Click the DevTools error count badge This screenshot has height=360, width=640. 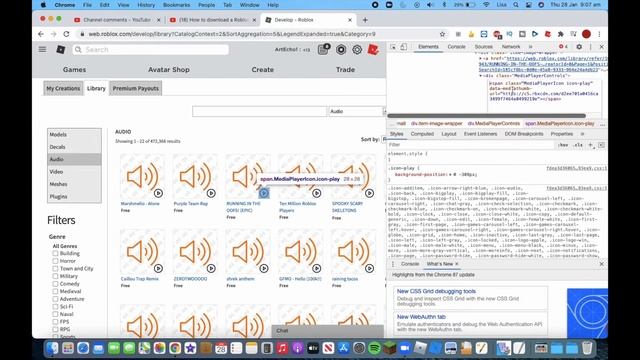[x=563, y=47]
